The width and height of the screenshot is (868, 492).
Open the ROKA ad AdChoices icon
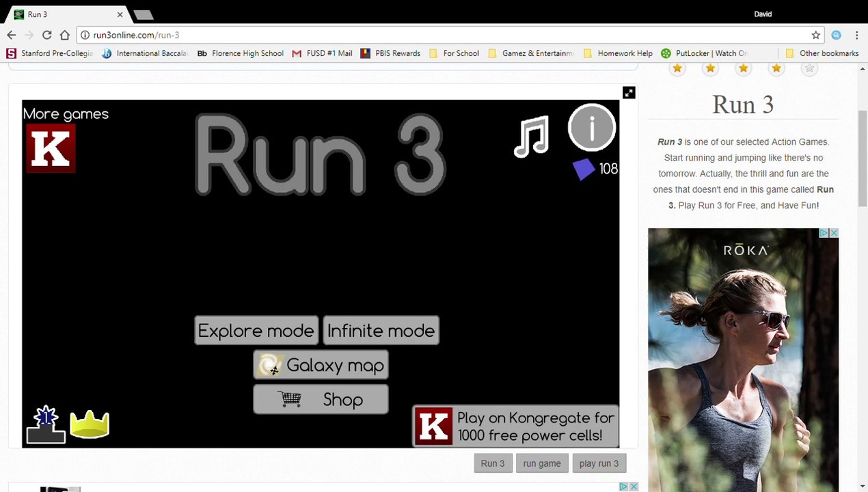click(824, 234)
